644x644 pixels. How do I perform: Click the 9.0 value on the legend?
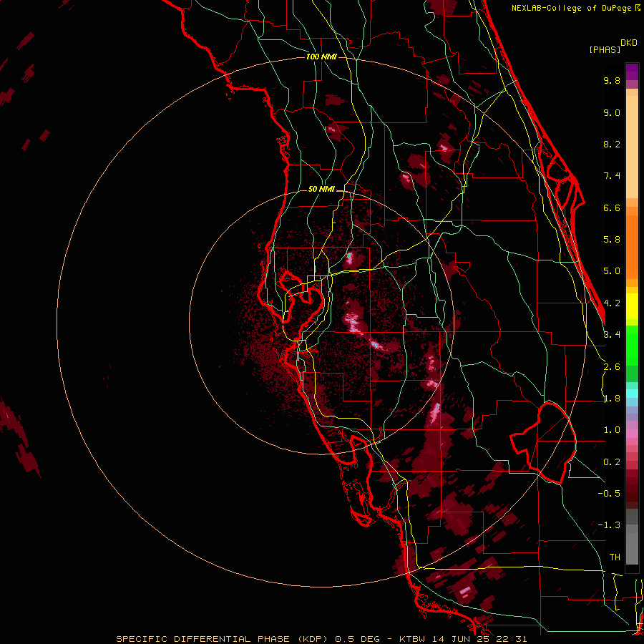click(612, 112)
